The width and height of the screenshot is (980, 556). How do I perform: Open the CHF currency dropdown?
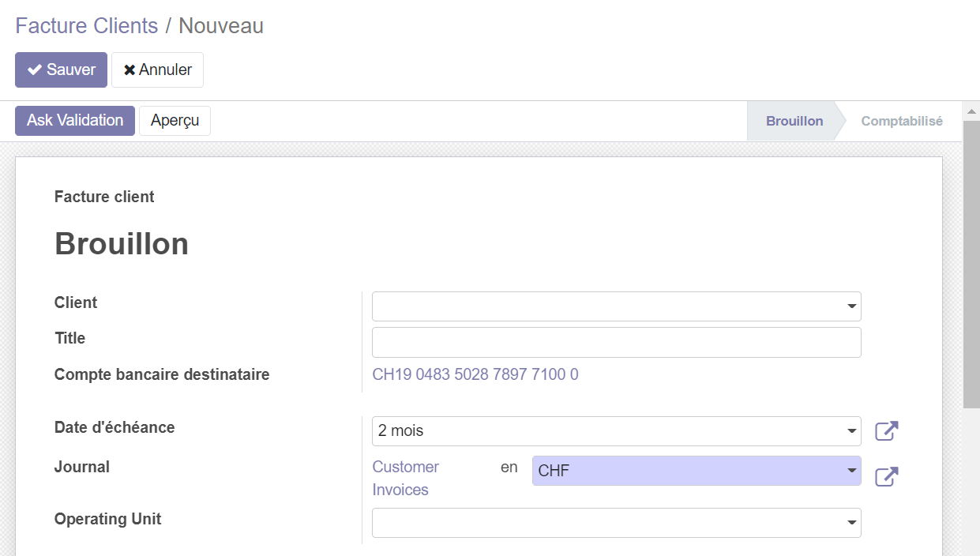tap(853, 470)
